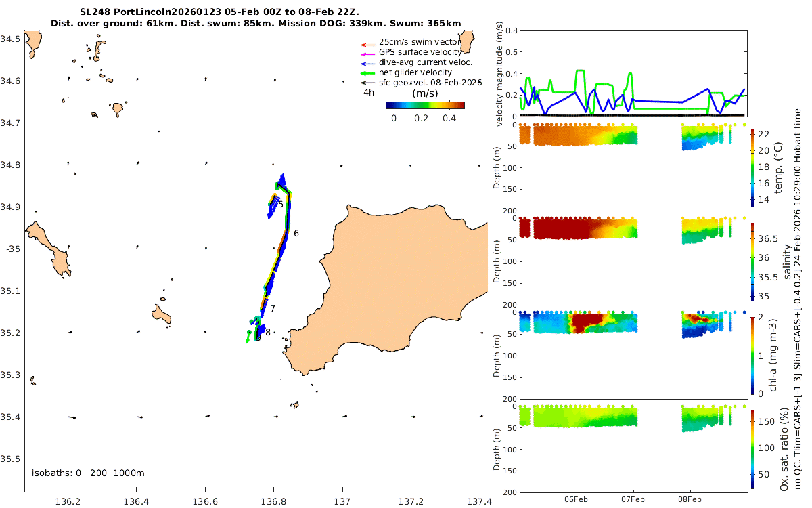Screen dimensions: 812x508
Task: Click day marker 6 on glider track
Action: (296, 233)
